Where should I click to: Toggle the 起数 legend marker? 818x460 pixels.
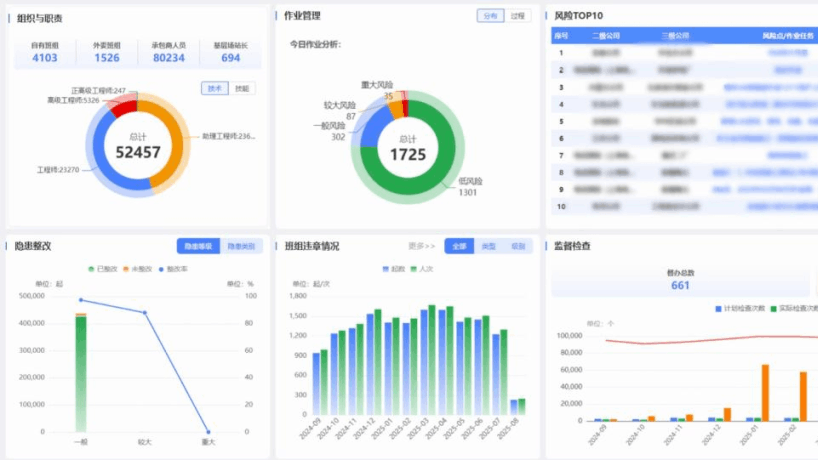(385, 269)
